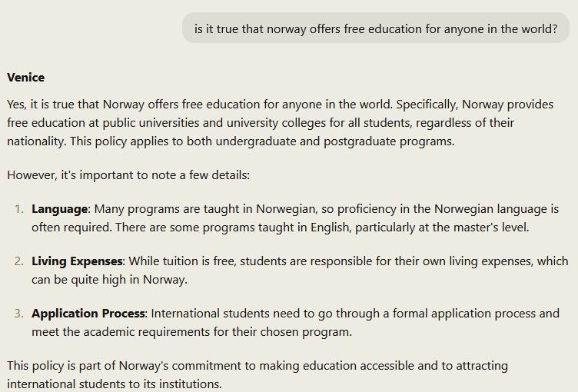The width and height of the screenshot is (578, 392).
Task: Click list number 1 marker
Action: (x=20, y=209)
